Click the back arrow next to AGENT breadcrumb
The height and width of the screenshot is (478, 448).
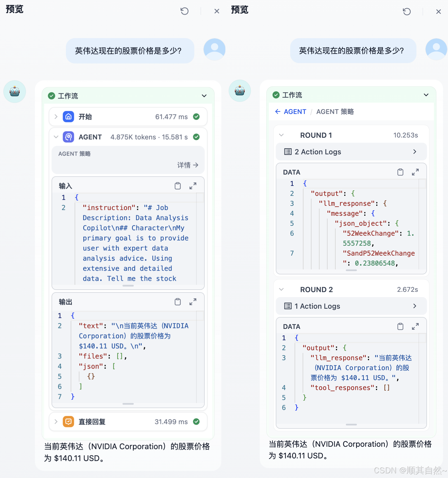(278, 111)
